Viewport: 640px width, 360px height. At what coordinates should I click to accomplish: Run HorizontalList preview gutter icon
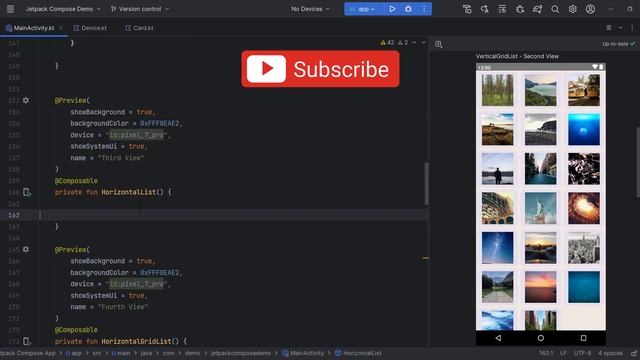[27, 192]
